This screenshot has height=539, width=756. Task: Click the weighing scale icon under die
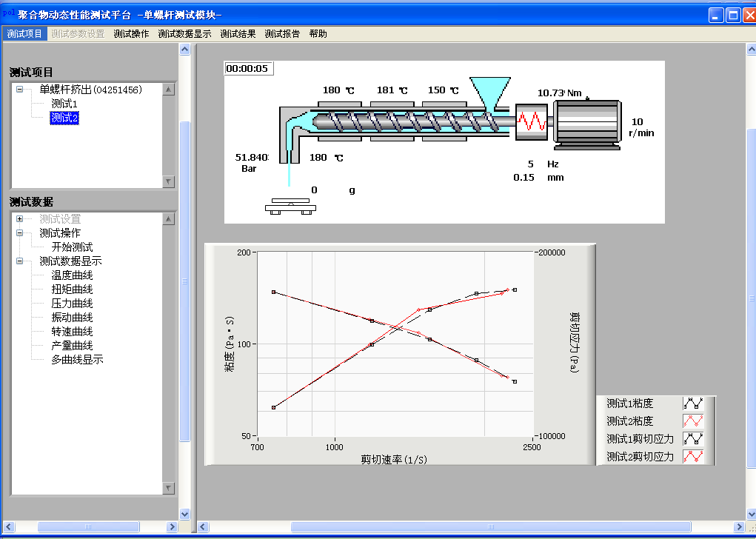click(289, 205)
